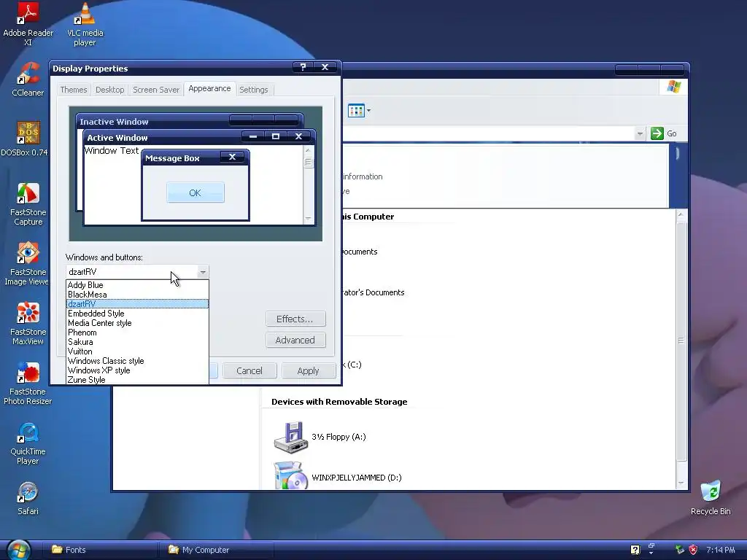Select Zune Style option
This screenshot has width=747, height=560.
(x=137, y=379)
